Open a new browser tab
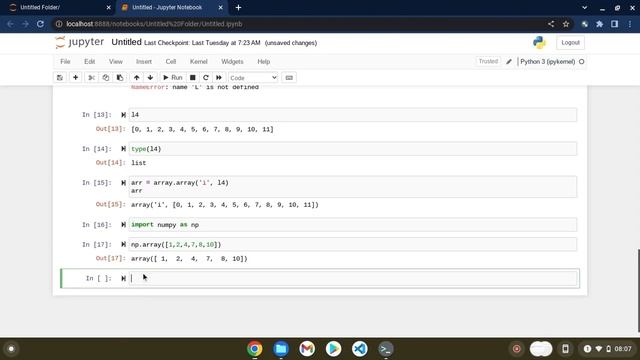The image size is (640, 360). point(238,7)
